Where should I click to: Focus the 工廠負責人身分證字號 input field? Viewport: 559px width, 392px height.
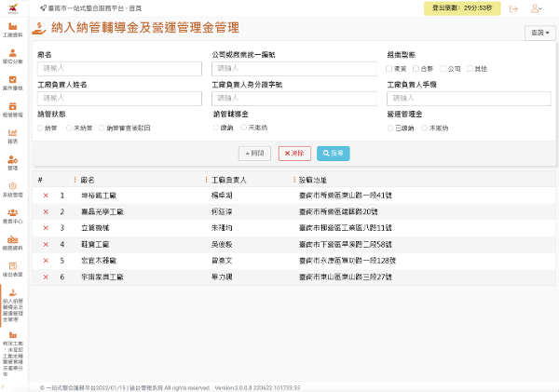294,99
